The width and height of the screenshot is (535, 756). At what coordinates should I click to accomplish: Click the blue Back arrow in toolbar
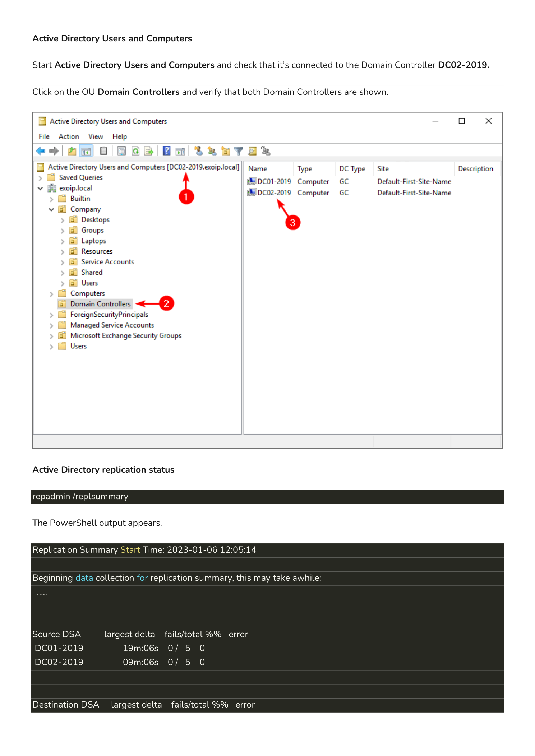[41, 151]
